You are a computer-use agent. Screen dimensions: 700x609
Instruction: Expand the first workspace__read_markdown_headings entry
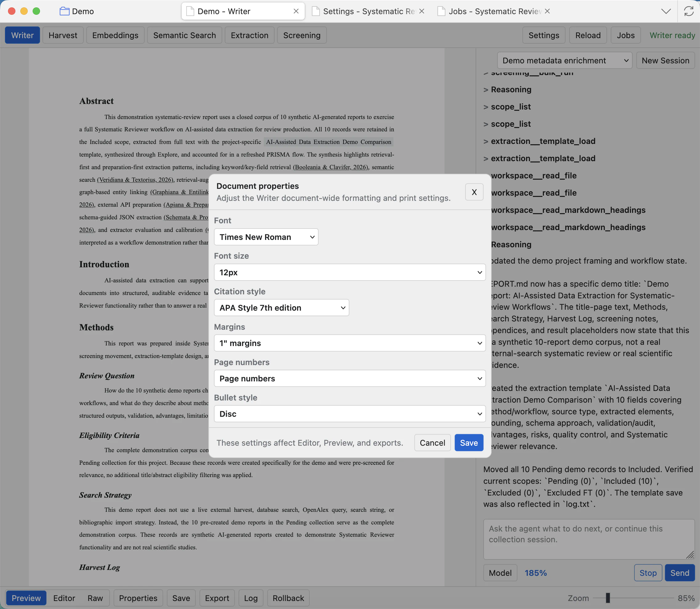568,210
